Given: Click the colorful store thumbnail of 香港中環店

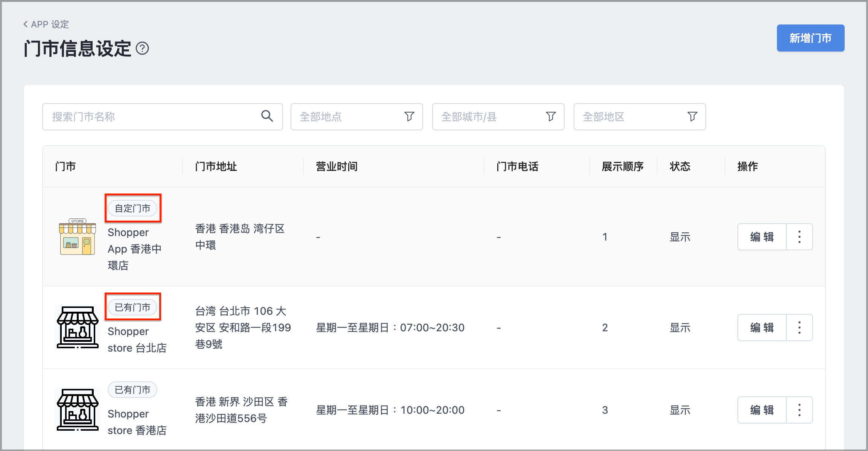Looking at the screenshot, I should [78, 237].
